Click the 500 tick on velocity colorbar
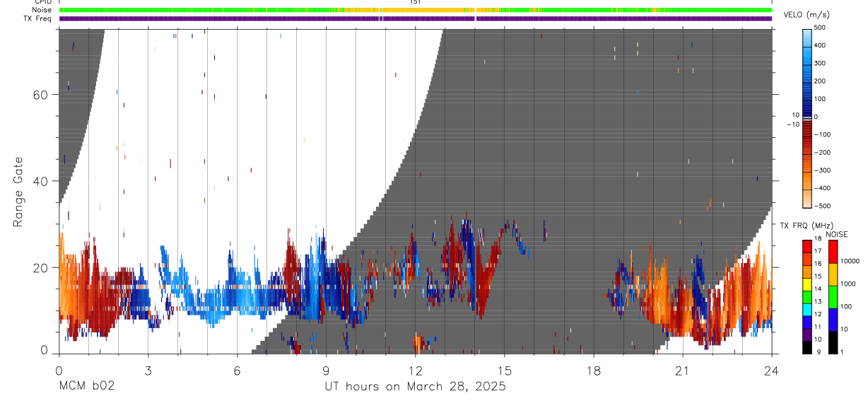The width and height of the screenshot is (868, 401). click(x=821, y=28)
